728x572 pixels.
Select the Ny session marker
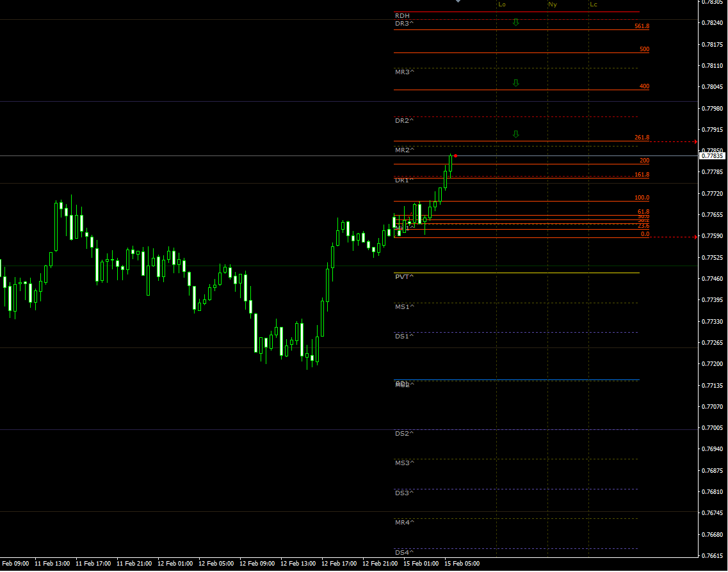point(552,4)
